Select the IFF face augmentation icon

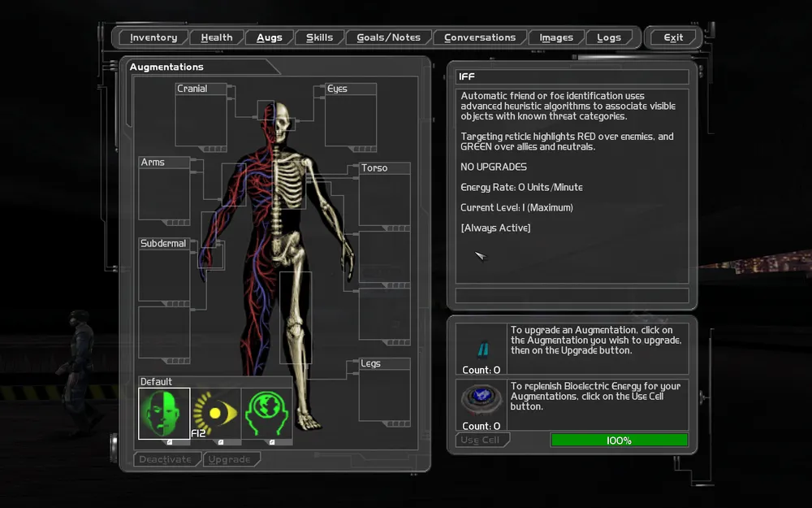(x=164, y=415)
